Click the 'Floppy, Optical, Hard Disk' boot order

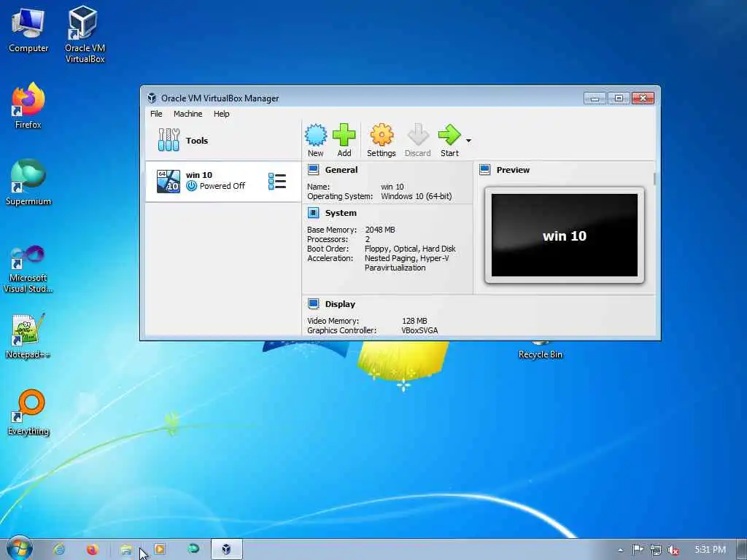410,249
